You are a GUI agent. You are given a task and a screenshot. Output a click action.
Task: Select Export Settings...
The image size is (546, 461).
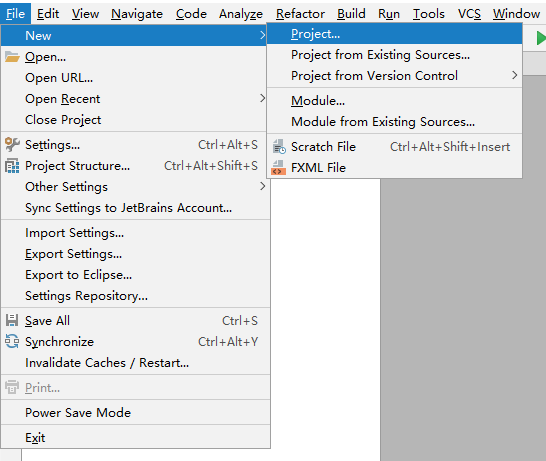(x=135, y=253)
